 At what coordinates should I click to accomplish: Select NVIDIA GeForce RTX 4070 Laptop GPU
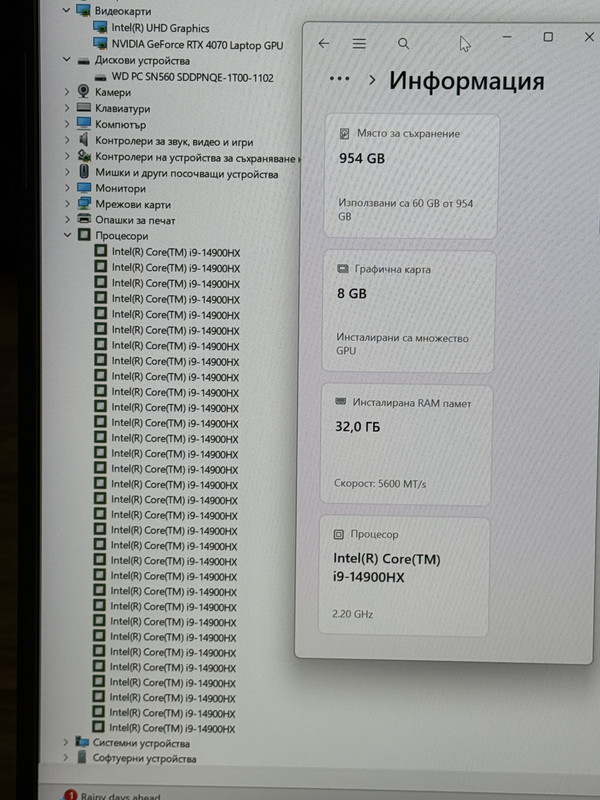pos(197,45)
